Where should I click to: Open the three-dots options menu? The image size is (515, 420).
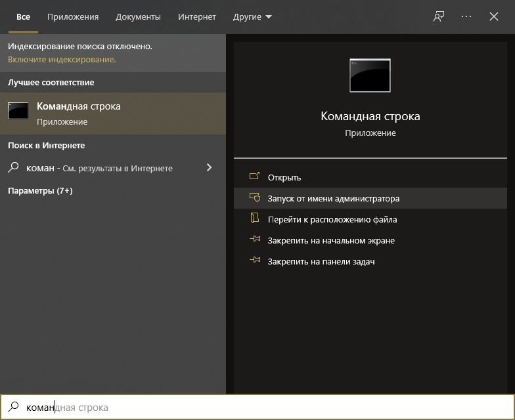click(466, 16)
